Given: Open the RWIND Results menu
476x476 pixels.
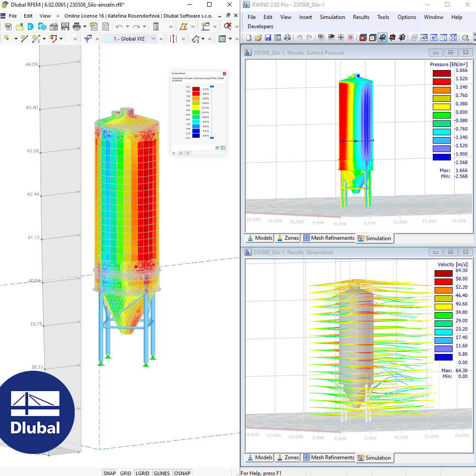Looking at the screenshot, I should (361, 17).
